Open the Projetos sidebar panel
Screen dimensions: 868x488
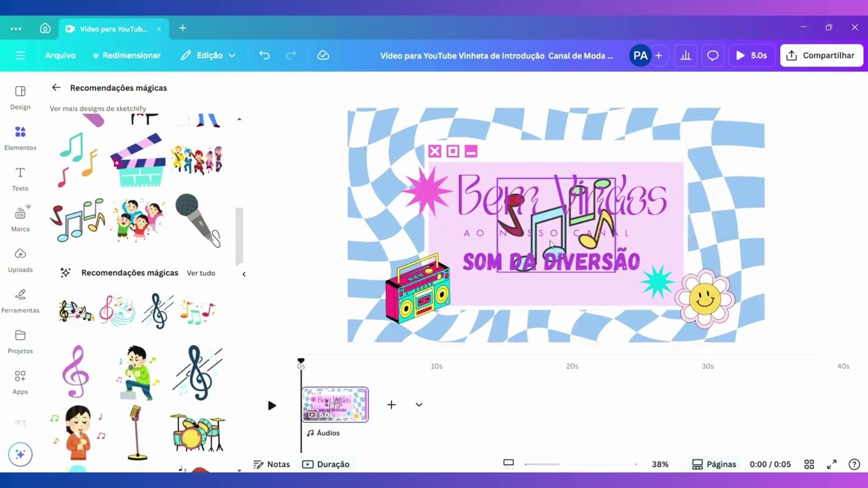(20, 342)
